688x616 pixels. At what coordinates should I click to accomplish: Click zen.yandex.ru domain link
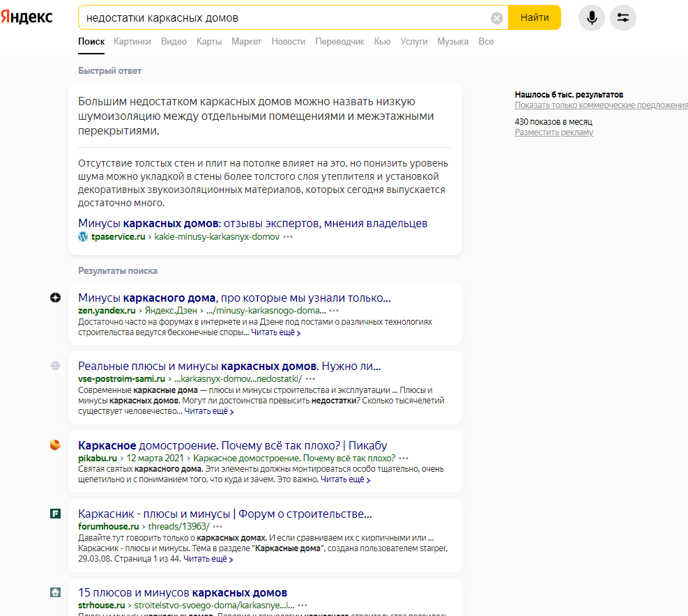[x=107, y=311]
